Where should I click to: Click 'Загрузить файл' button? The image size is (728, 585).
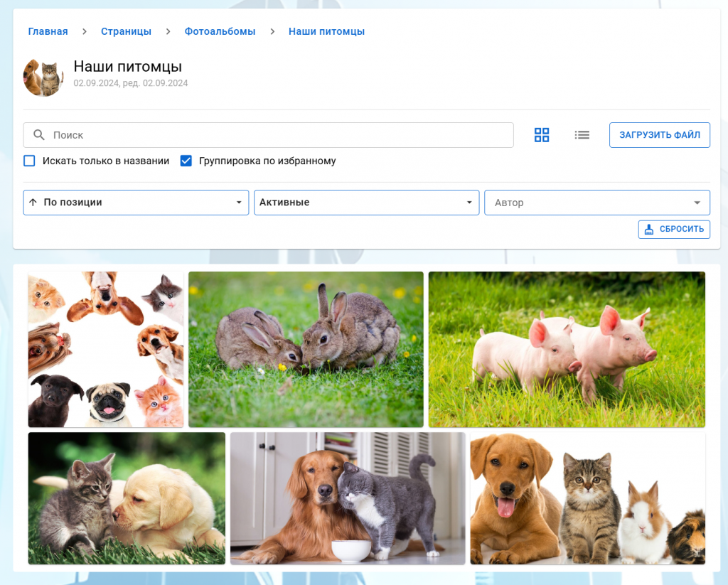(659, 135)
